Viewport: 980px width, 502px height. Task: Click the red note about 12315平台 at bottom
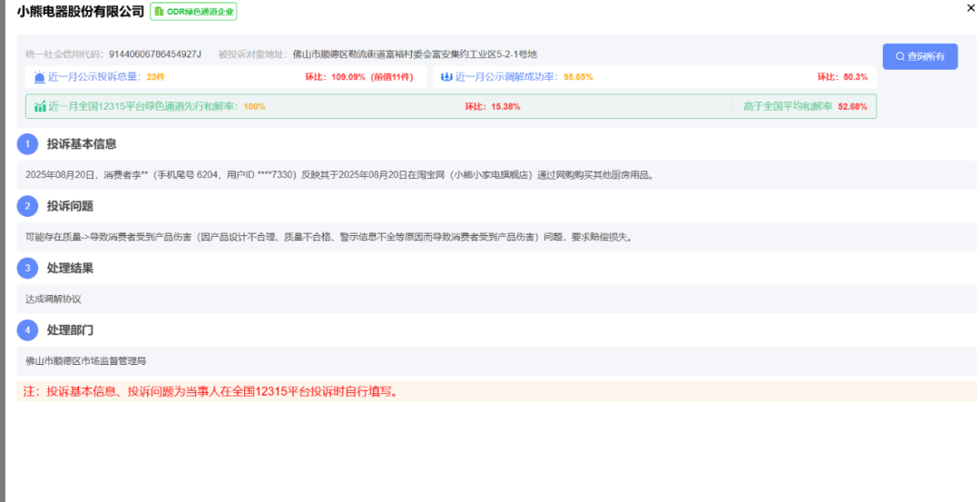pos(210,392)
